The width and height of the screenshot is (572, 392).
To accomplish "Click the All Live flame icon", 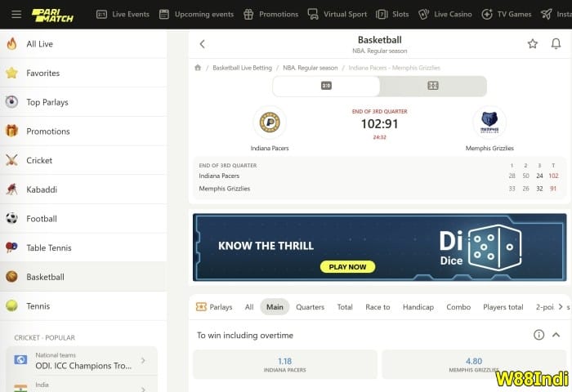I will click(11, 44).
